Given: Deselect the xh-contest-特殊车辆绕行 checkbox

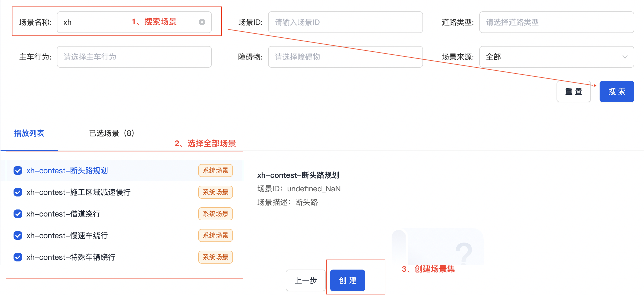Looking at the screenshot, I should 17,257.
